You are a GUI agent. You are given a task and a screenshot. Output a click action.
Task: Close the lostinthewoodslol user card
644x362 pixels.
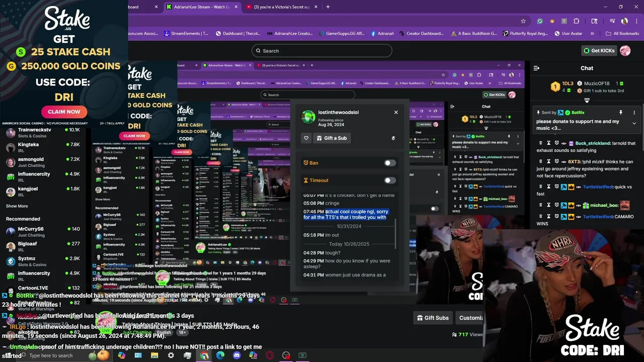point(396,112)
